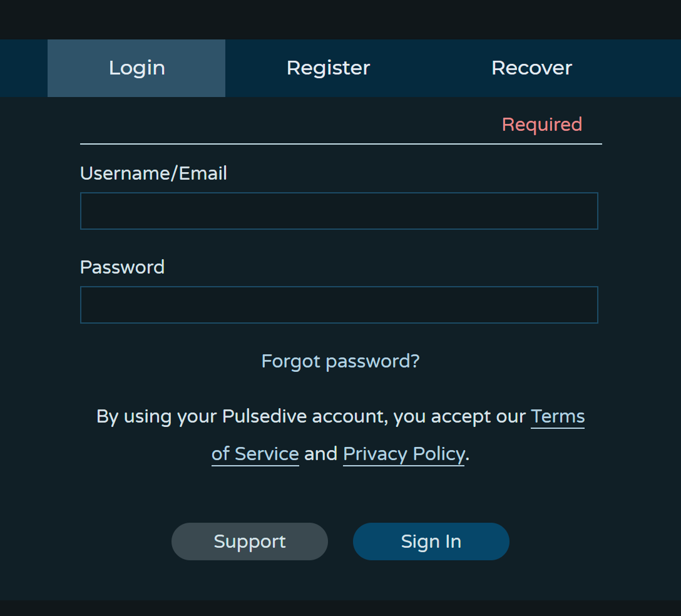Click the red 'Required' error message
The height and width of the screenshot is (616, 681).
point(541,125)
